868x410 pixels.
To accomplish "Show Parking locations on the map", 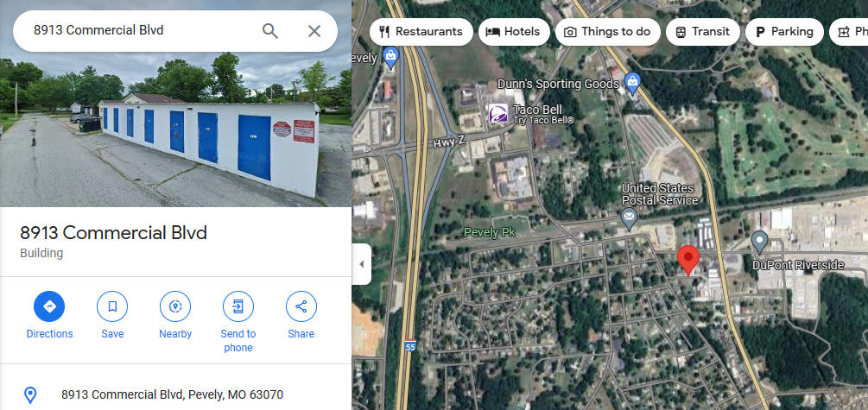I will coord(784,32).
